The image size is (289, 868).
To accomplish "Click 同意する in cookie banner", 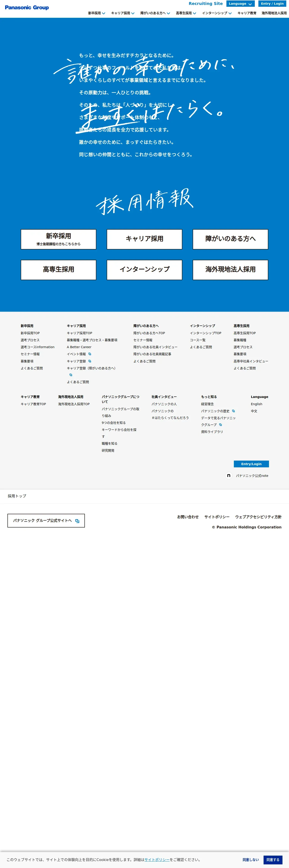I will (x=273, y=860).
